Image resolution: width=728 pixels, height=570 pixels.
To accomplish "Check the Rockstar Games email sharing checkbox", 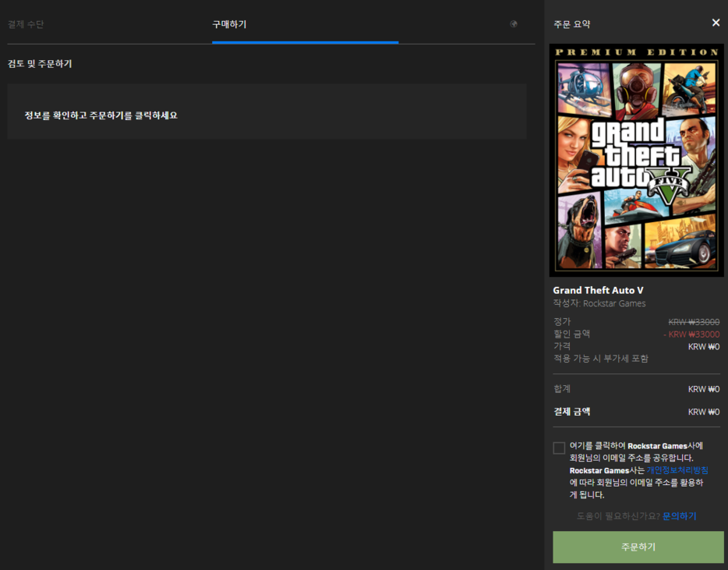I will click(559, 448).
